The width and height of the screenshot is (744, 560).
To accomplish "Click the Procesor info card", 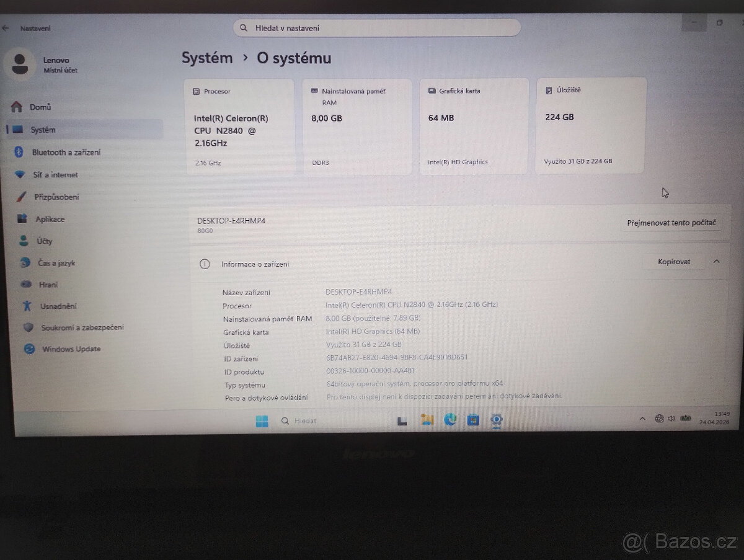I will [x=240, y=127].
